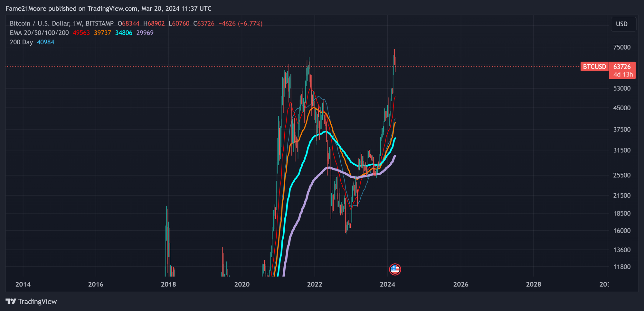Click the current price 63726 label
The height and width of the screenshot is (311, 644).
[x=622, y=67]
